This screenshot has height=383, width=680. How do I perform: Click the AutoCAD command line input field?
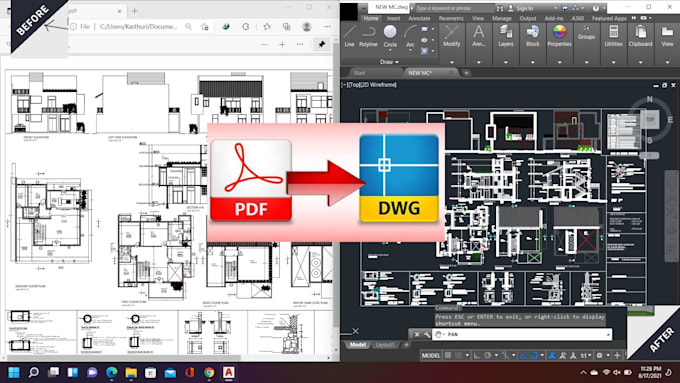point(523,334)
